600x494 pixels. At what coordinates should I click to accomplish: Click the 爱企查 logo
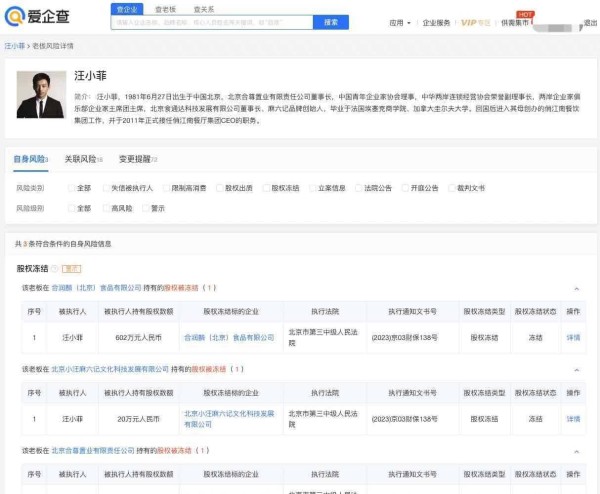(x=37, y=16)
